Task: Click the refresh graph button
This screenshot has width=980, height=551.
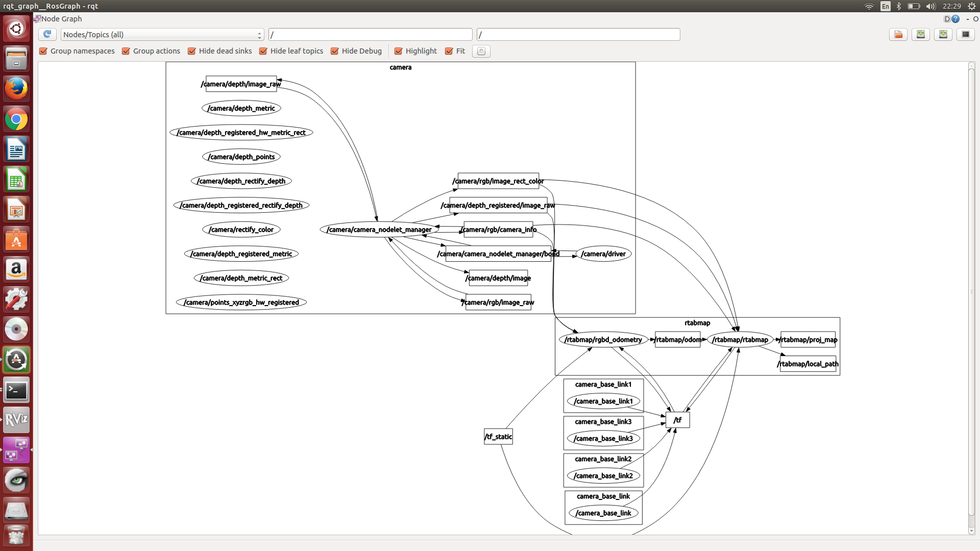Action: (47, 34)
